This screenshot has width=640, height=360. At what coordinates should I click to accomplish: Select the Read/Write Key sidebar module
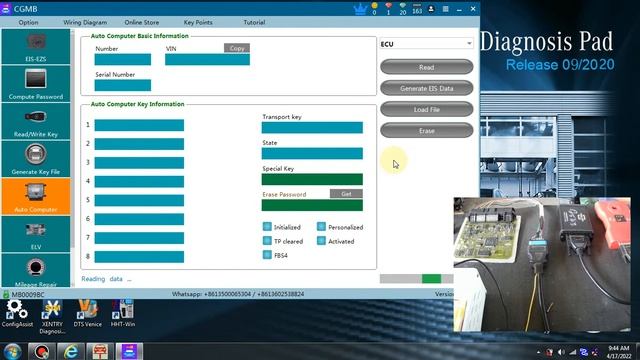point(36,122)
